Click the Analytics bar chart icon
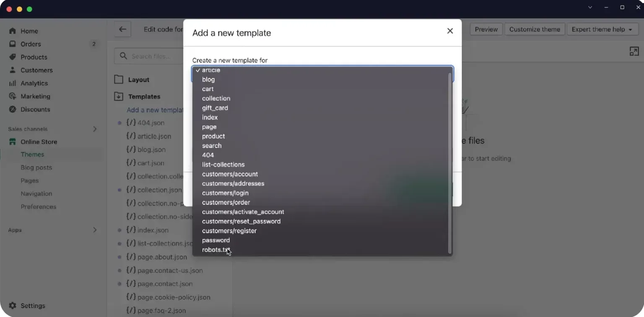Viewport: 644px width, 317px height. point(13,83)
